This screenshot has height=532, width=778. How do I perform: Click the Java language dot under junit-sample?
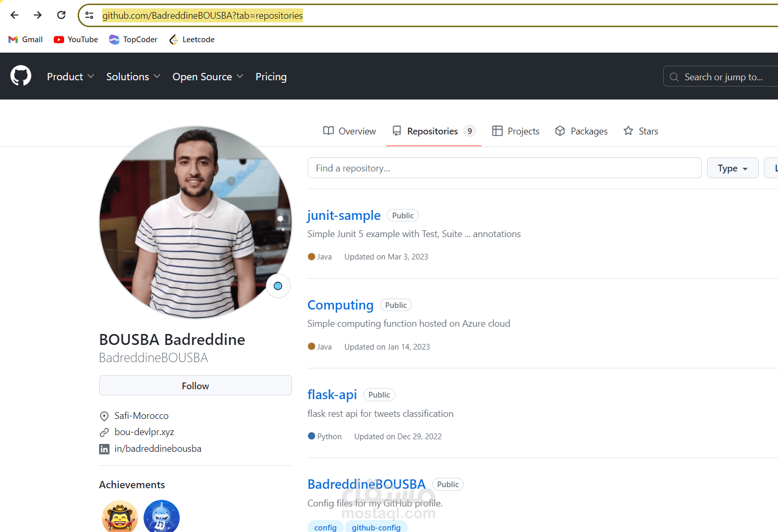pos(311,256)
